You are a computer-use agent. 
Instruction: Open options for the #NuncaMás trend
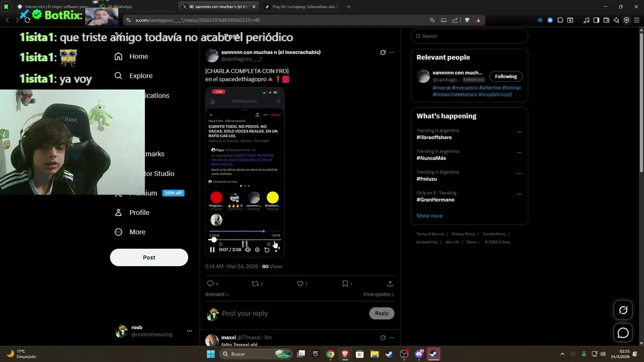tap(519, 153)
